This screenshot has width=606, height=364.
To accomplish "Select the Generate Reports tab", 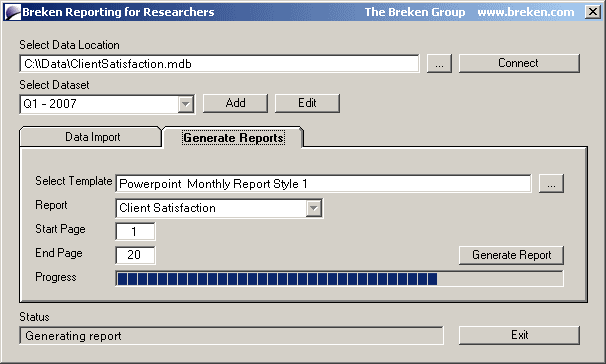I will [233, 138].
